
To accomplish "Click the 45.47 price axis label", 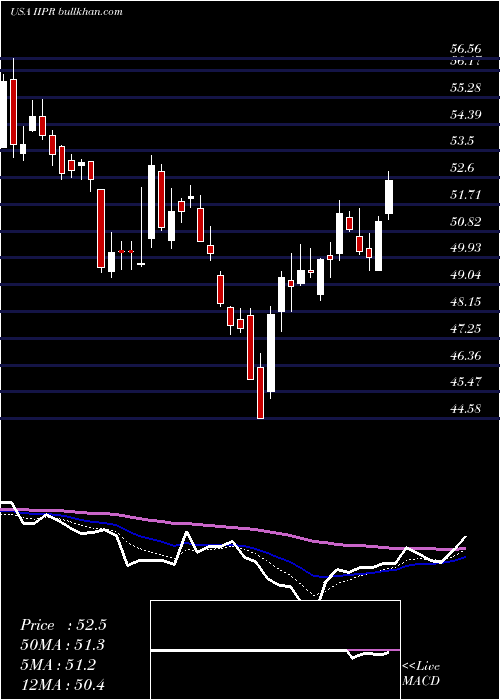I will pos(466,382).
